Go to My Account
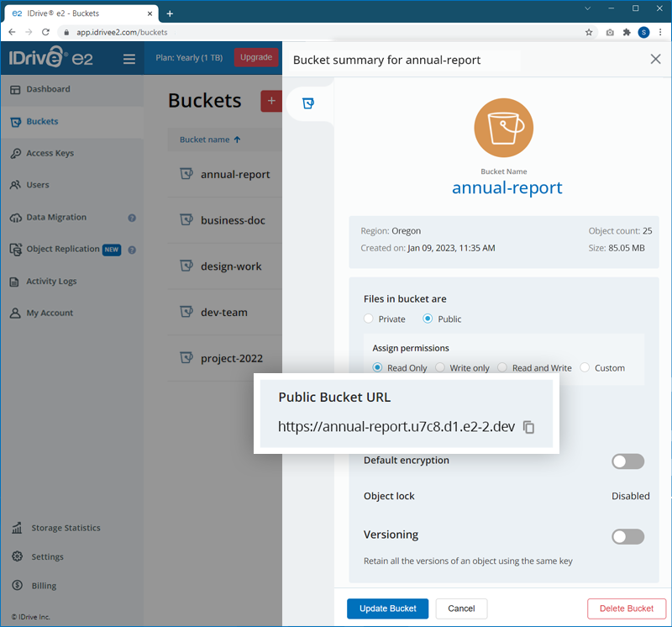672x627 pixels. [x=50, y=313]
